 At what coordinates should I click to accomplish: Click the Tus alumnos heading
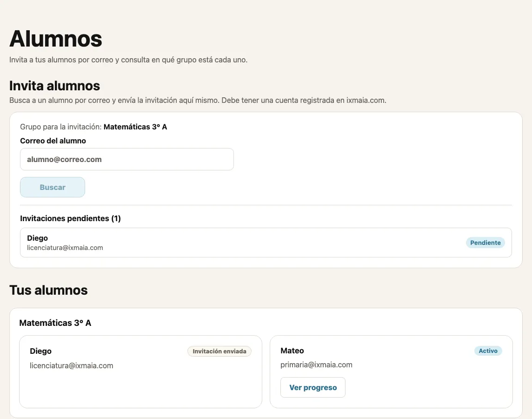pyautogui.click(x=48, y=291)
